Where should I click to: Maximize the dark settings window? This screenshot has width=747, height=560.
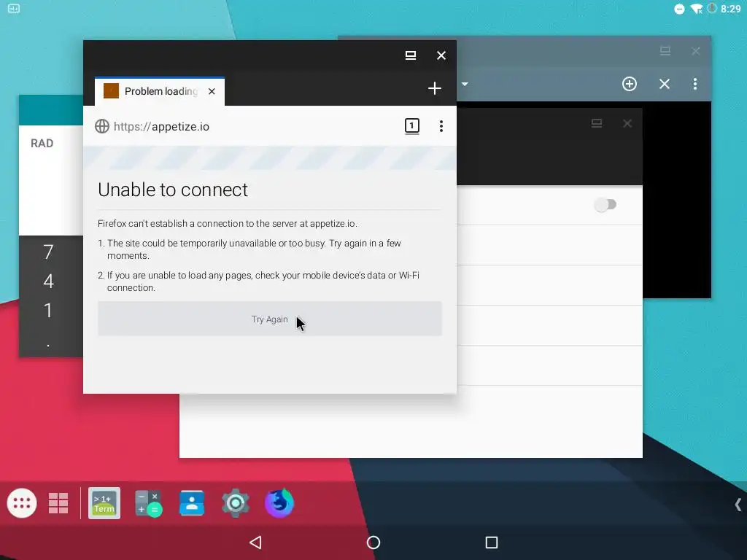pyautogui.click(x=597, y=123)
